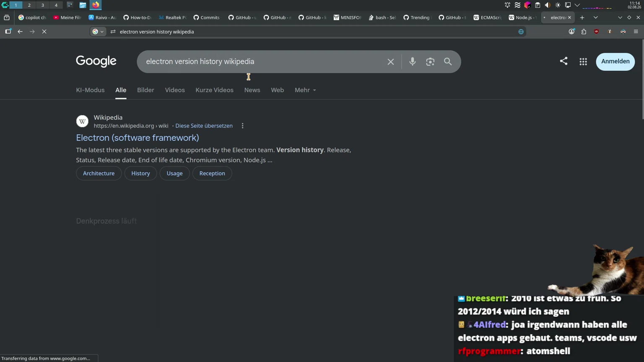The image size is (644, 362).
Task: Open the Firefox extensions menu
Action: (584, 31)
